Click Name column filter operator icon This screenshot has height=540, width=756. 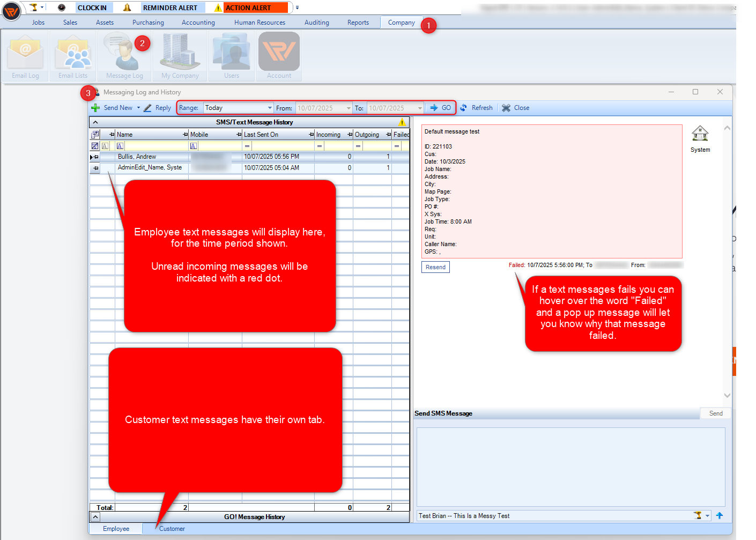120,146
